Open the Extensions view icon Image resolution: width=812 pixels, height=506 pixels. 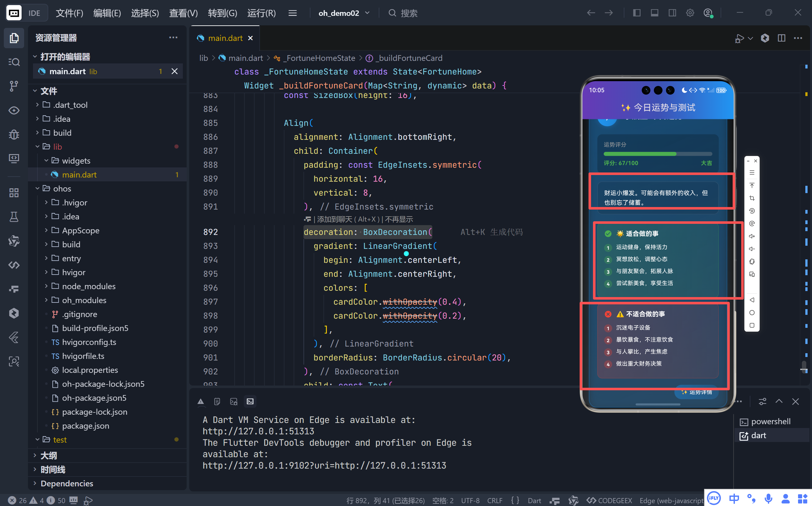click(14, 193)
